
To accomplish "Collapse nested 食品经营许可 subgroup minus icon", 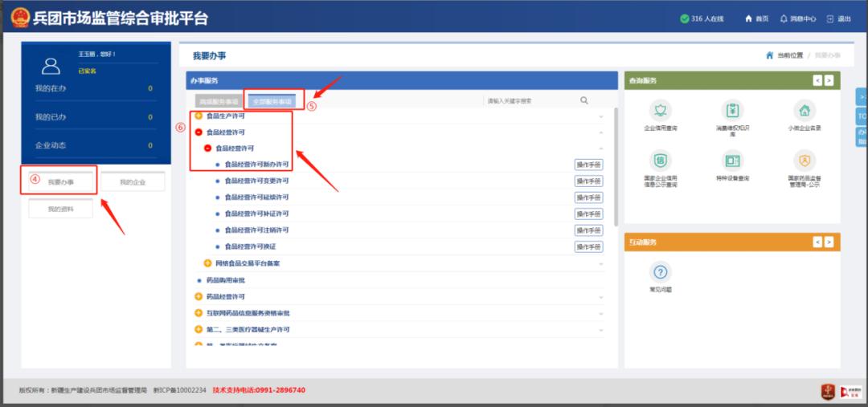I will (x=207, y=149).
